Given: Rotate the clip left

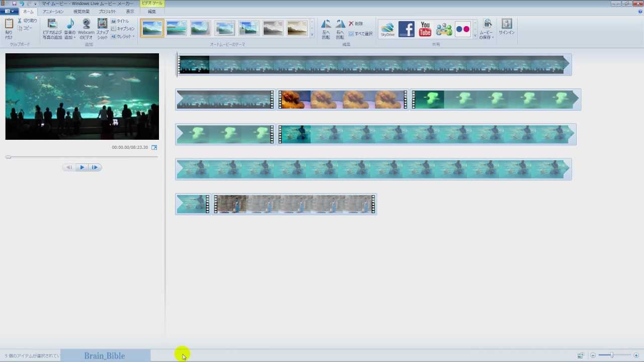Looking at the screenshot, I should (326, 29).
